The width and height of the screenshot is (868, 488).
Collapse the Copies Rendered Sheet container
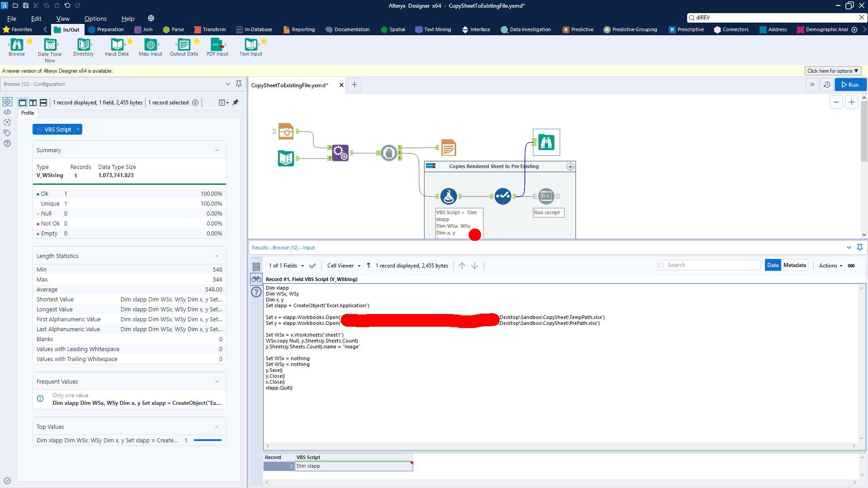pos(570,166)
